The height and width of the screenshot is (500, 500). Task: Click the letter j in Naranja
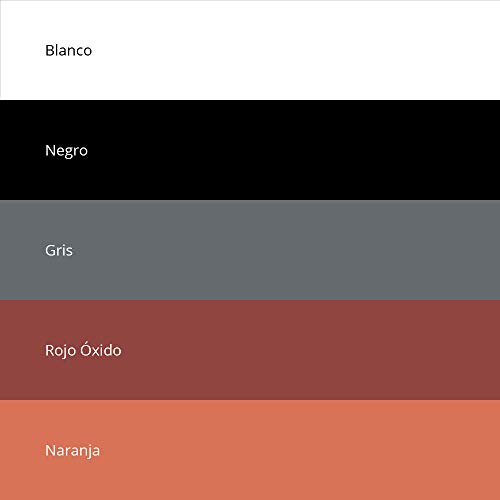click(89, 452)
